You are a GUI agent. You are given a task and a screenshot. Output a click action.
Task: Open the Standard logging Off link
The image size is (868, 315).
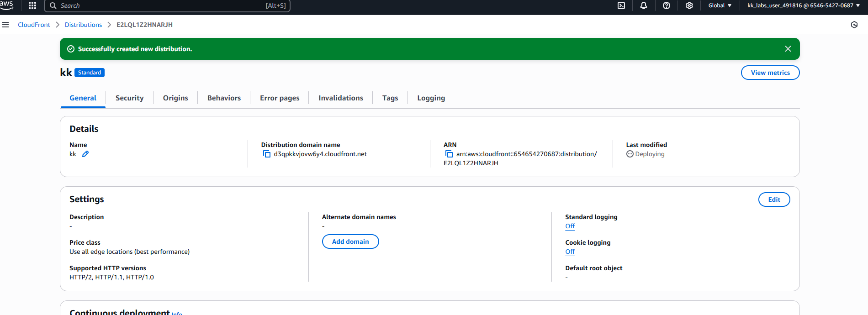click(570, 226)
